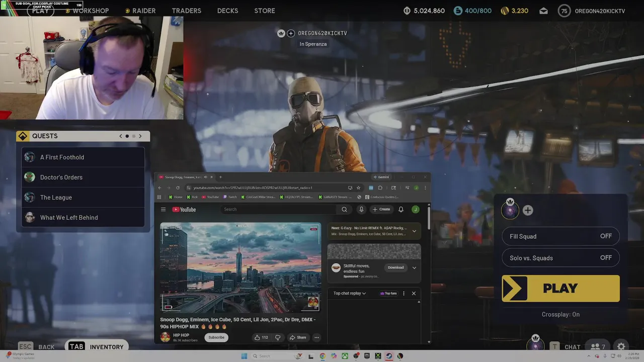
Task: Open Chrome extensions puzzle icon
Action: [x=380, y=188]
